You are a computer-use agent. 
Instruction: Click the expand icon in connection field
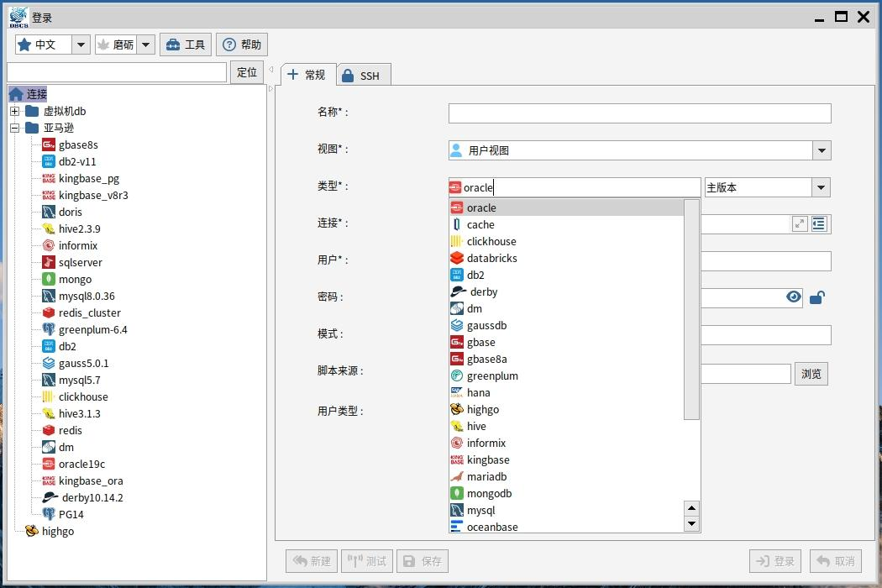pos(800,223)
